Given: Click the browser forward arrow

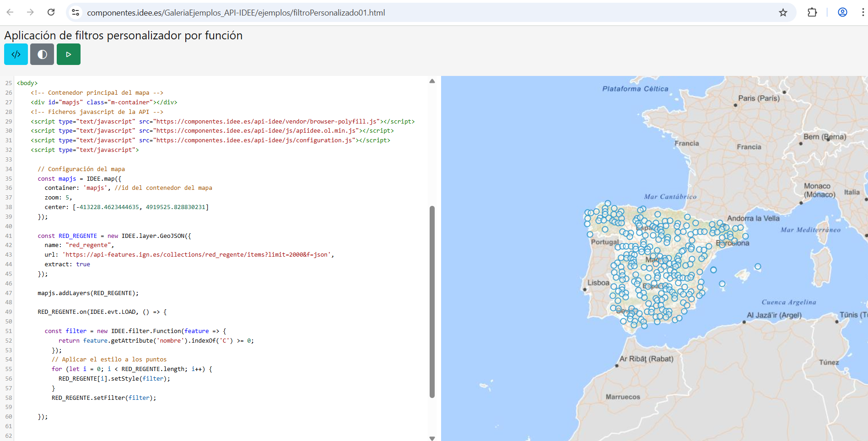Looking at the screenshot, I should tap(30, 12).
